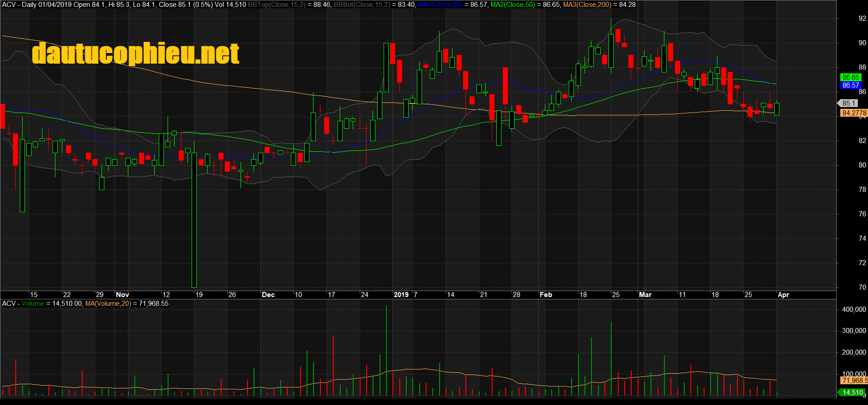Go to Apr on the date axis
The width and height of the screenshot is (868, 405).
(783, 295)
